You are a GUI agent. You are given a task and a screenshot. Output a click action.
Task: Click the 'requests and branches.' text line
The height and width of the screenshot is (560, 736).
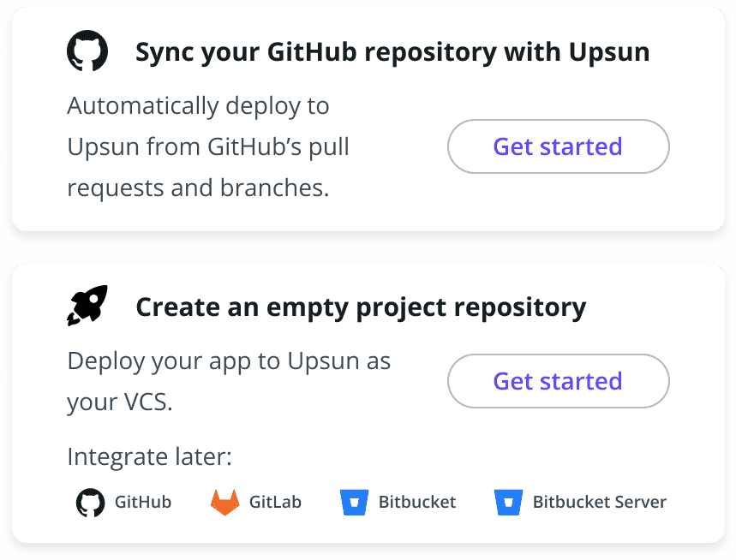click(198, 188)
